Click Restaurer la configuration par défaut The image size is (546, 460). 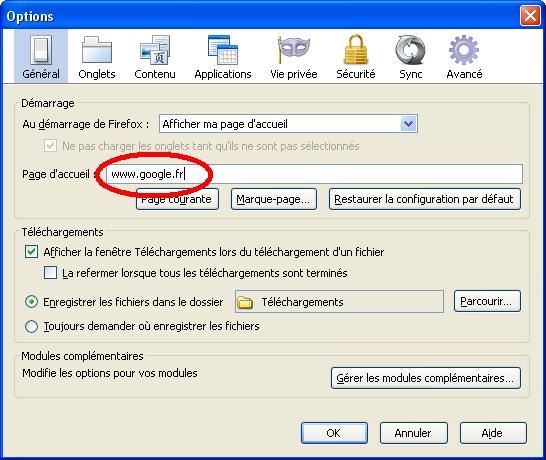tap(424, 199)
